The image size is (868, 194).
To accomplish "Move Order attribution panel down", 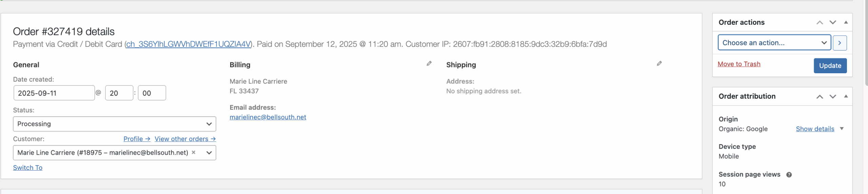I will (x=833, y=96).
